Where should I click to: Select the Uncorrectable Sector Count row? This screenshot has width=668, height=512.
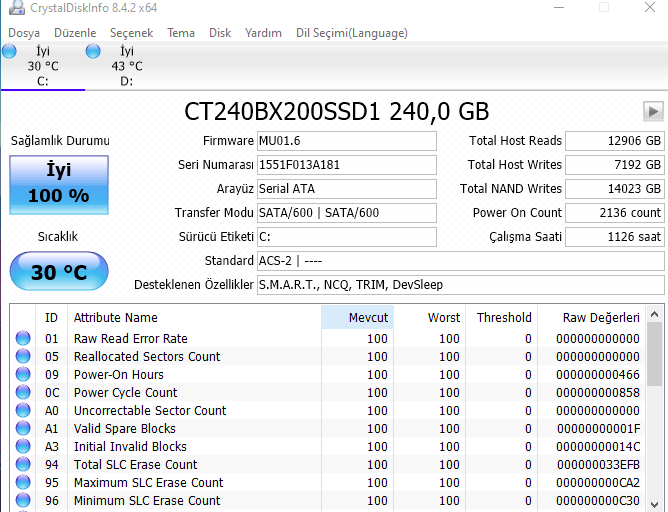click(327, 410)
